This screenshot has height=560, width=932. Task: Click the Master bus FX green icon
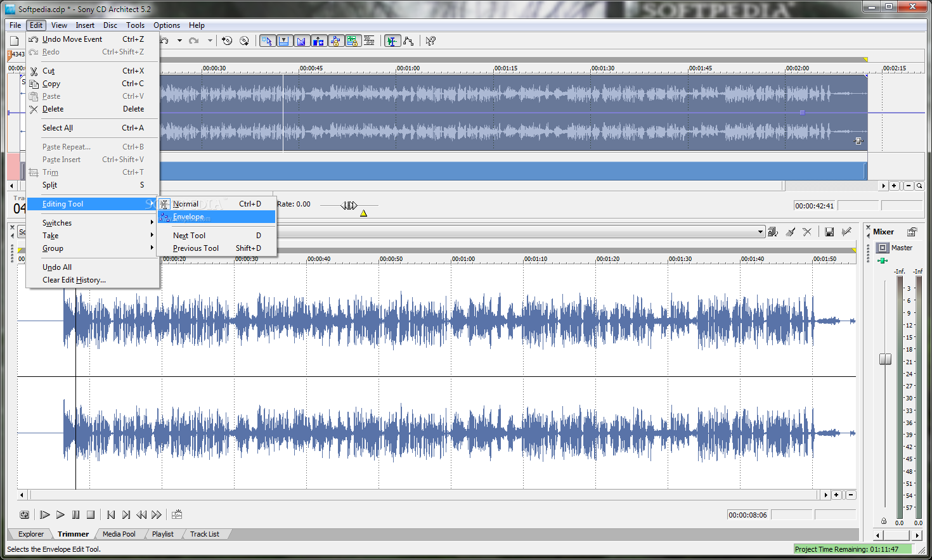[x=882, y=260]
